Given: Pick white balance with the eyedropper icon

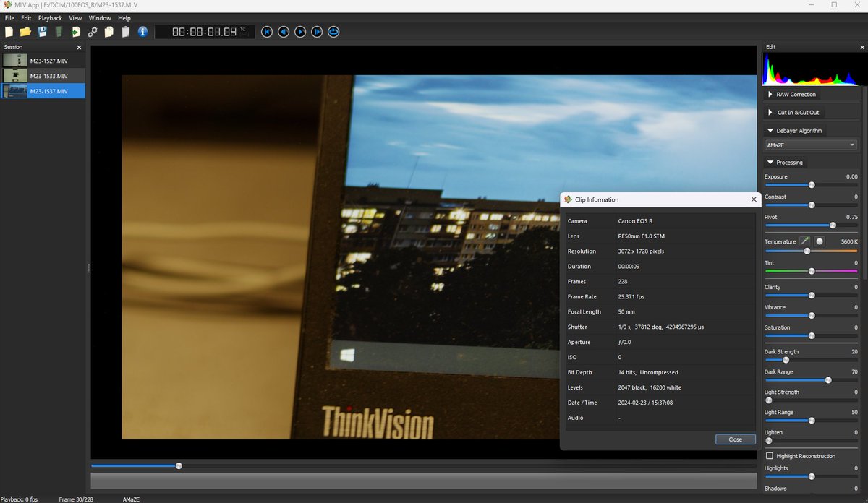Looking at the screenshot, I should 805,241.
